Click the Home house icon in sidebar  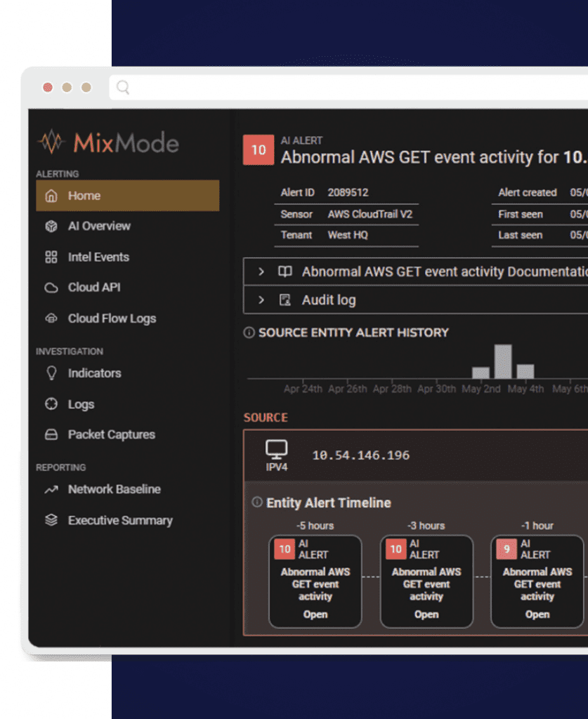[51, 196]
